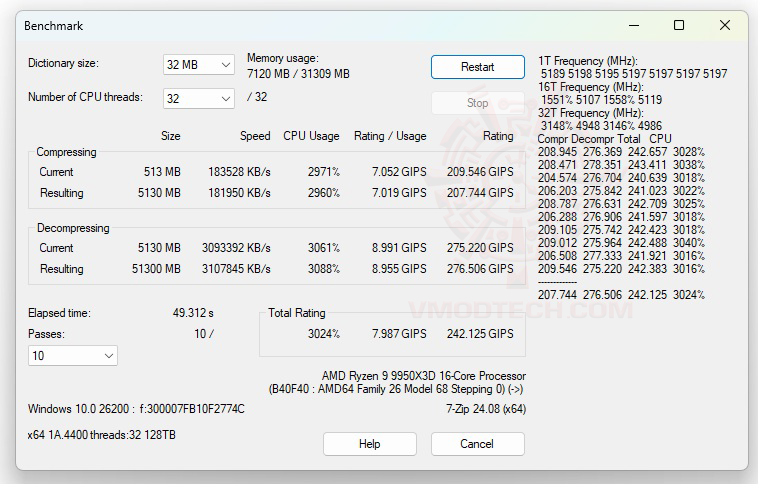Click the AMD64 Family 26 Model 68 line
762x492 pixels.
[396, 389]
